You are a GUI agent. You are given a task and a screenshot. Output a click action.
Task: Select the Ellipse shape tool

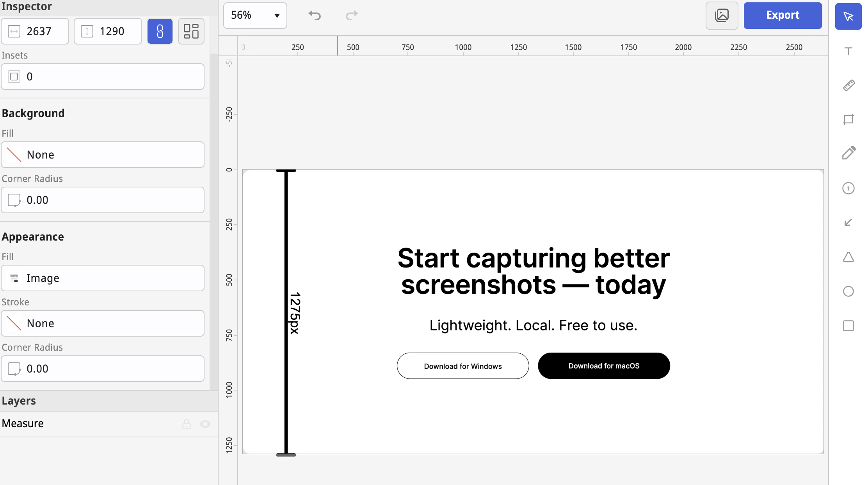click(848, 291)
